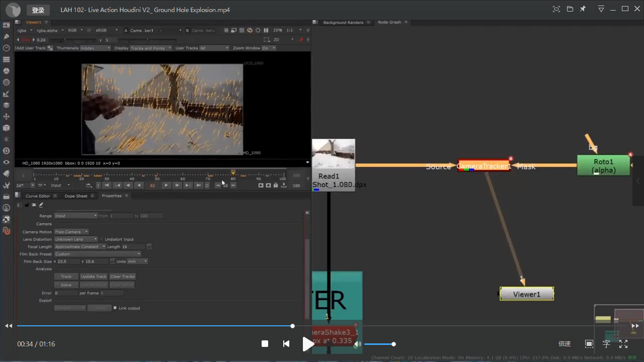
Task: Open the folder icon in title bar
Action: click(570, 9)
